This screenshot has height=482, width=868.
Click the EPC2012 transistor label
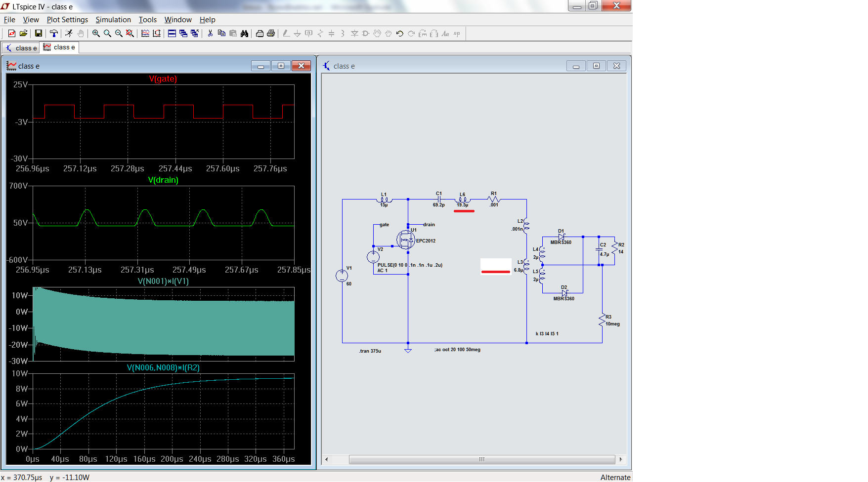pos(426,241)
